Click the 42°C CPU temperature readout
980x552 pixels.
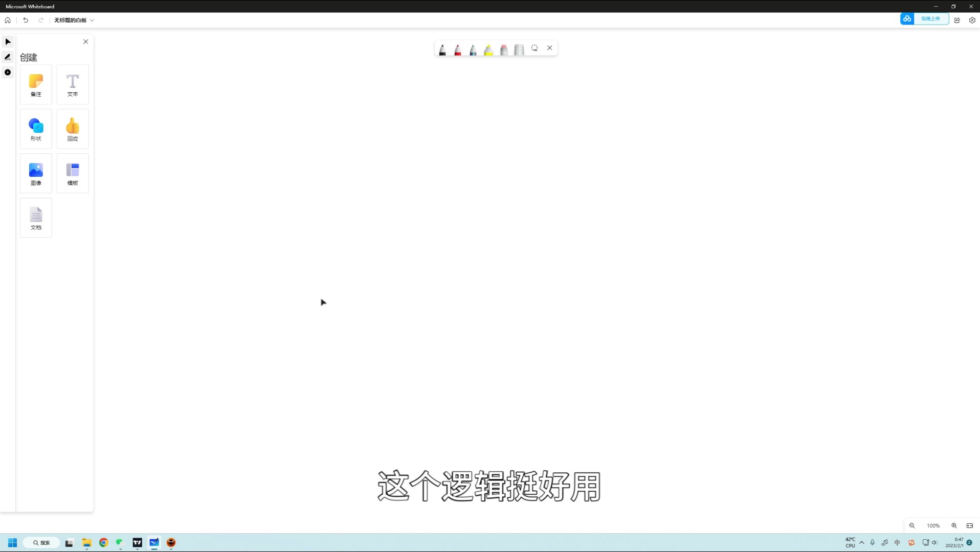[x=850, y=543]
